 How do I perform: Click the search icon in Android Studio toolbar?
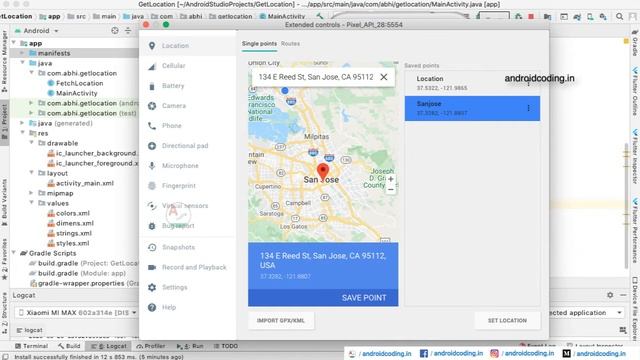620,16
